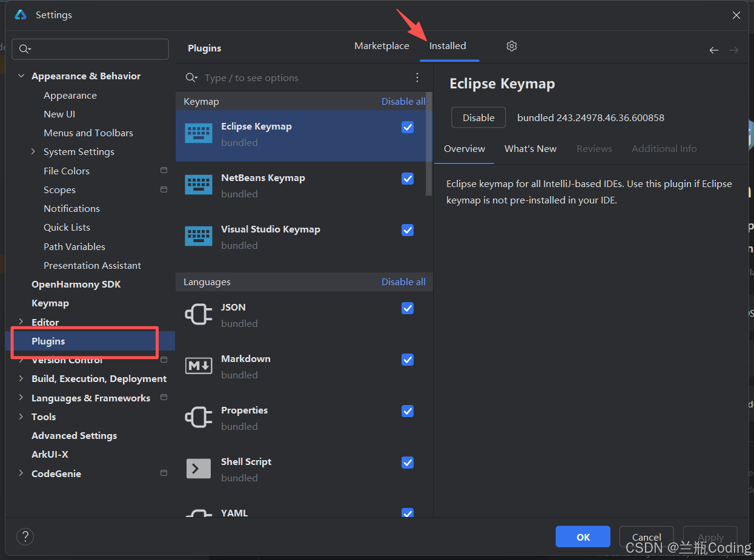Select Presentation Assistant settings
754x560 pixels.
click(92, 265)
